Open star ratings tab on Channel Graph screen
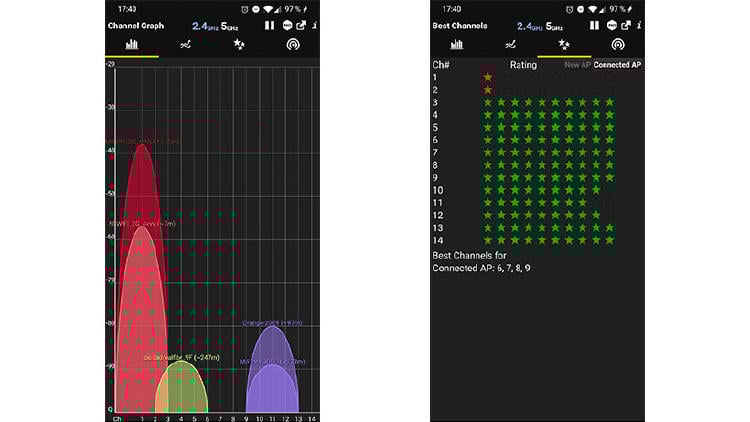The image size is (750, 422). [239, 45]
